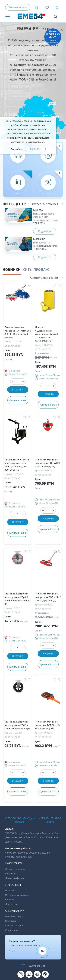This screenshot has width=66, height=980.
Task: Toggle compare for lever winch product
Action: tap(24, 285)
